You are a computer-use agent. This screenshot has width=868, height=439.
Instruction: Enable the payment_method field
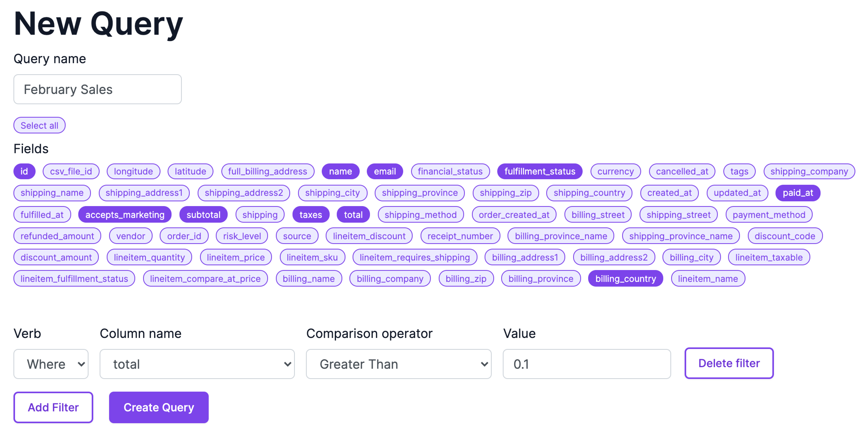[x=769, y=215]
